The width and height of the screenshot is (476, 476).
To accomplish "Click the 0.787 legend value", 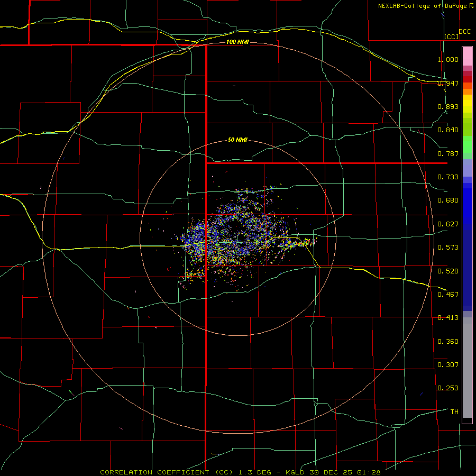I will 448,153.
